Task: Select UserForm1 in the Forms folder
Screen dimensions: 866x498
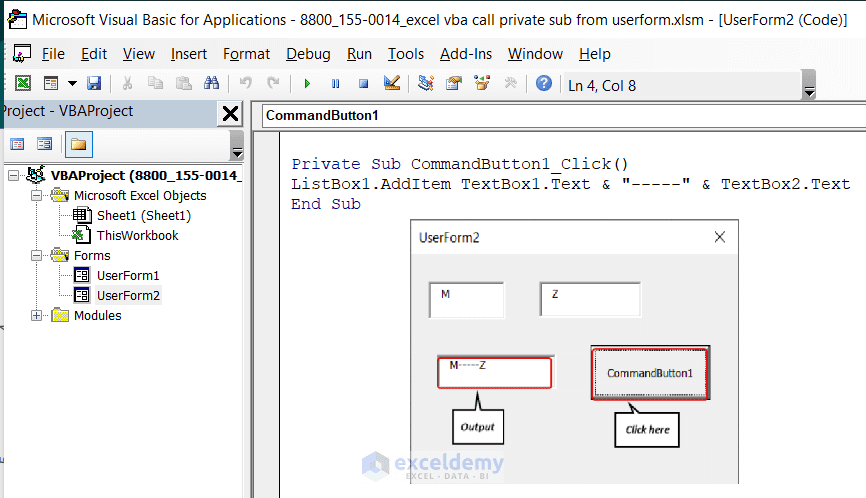Action: [128, 276]
